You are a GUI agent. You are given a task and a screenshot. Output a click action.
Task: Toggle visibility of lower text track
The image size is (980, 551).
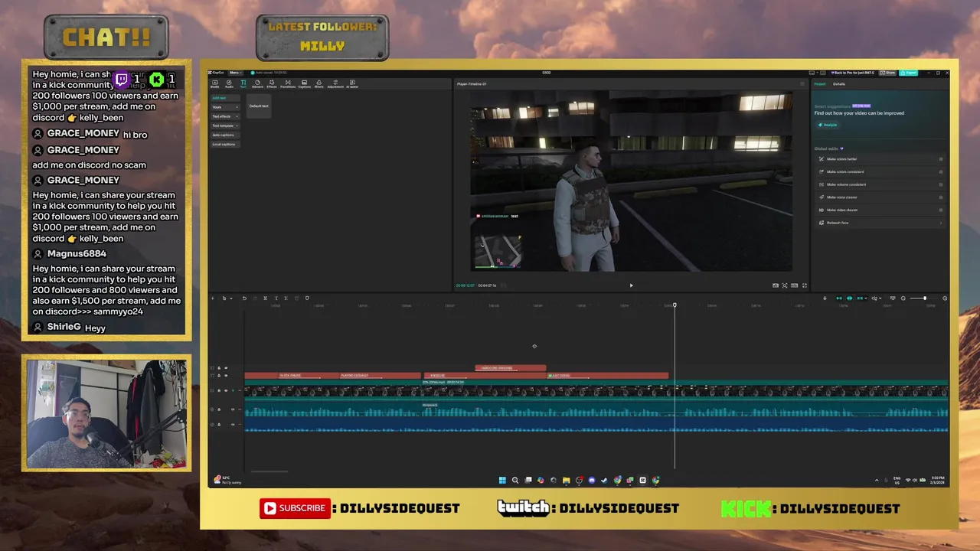pyautogui.click(x=226, y=376)
